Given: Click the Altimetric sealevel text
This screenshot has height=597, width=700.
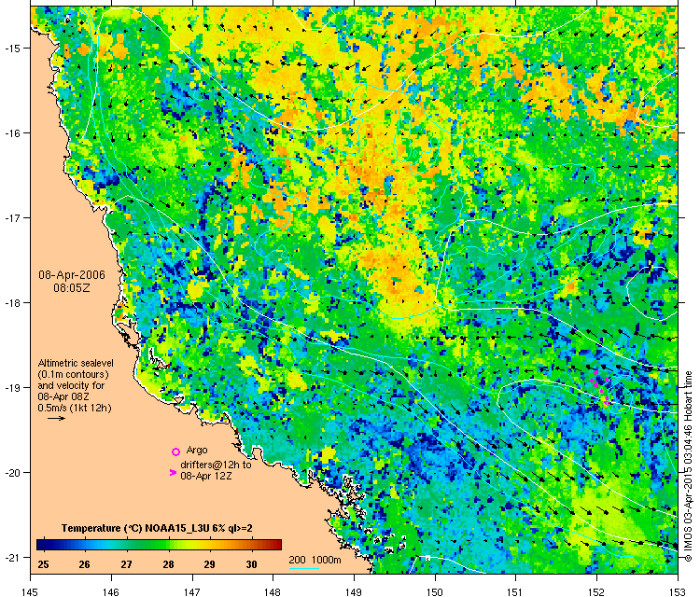Looking at the screenshot, I should tap(76, 363).
